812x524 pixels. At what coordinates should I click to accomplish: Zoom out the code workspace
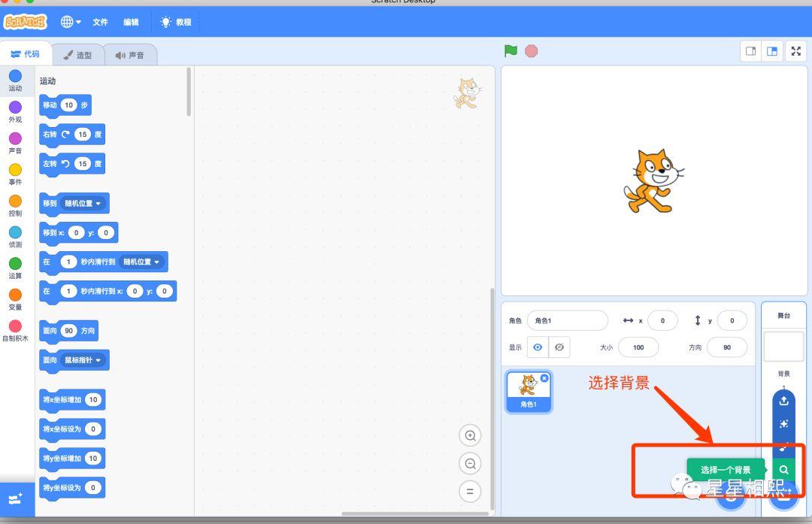470,463
